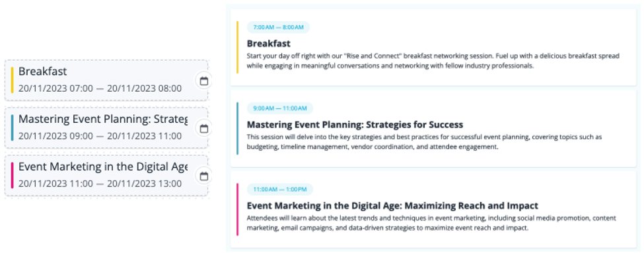
Task: Click the Breakfast date range 20/11/2023 07:00 text
Action: (x=100, y=89)
